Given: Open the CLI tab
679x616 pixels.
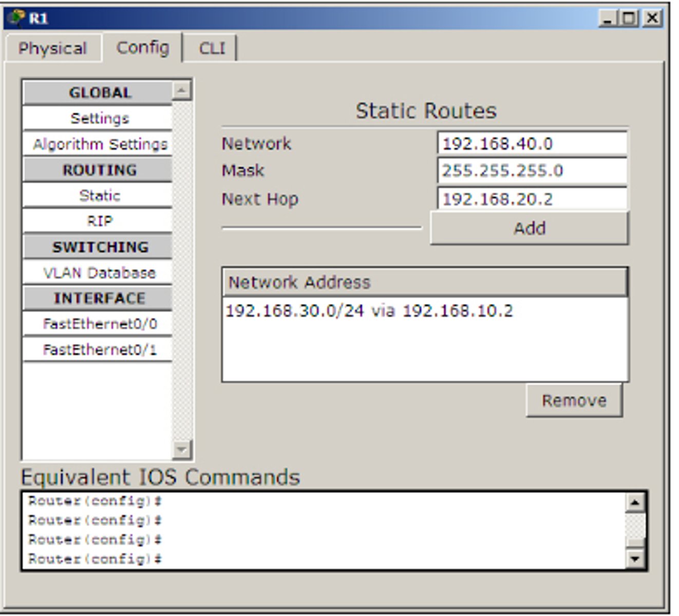Looking at the screenshot, I should click(212, 48).
